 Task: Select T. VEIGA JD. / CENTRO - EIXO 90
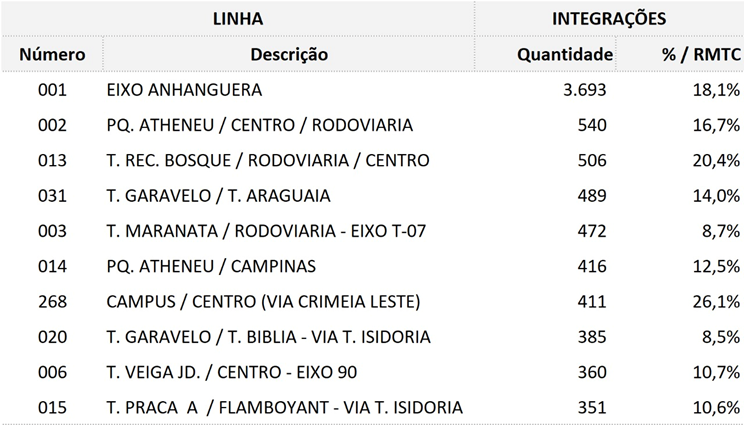[x=232, y=372]
